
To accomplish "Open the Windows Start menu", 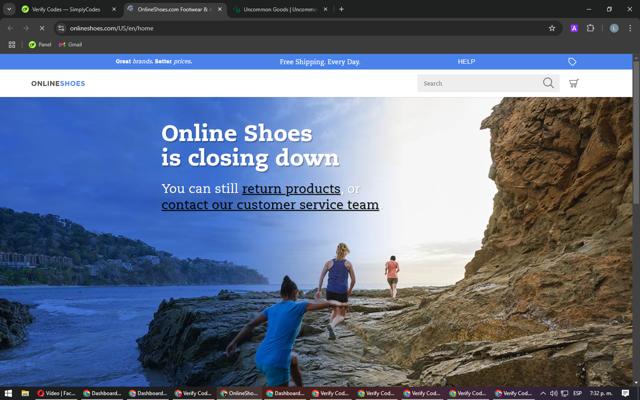I will [x=8, y=393].
